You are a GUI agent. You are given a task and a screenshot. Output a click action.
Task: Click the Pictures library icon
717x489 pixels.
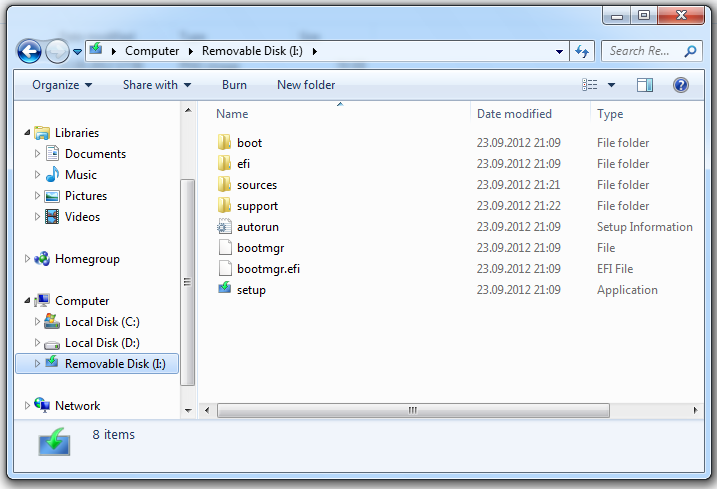53,196
